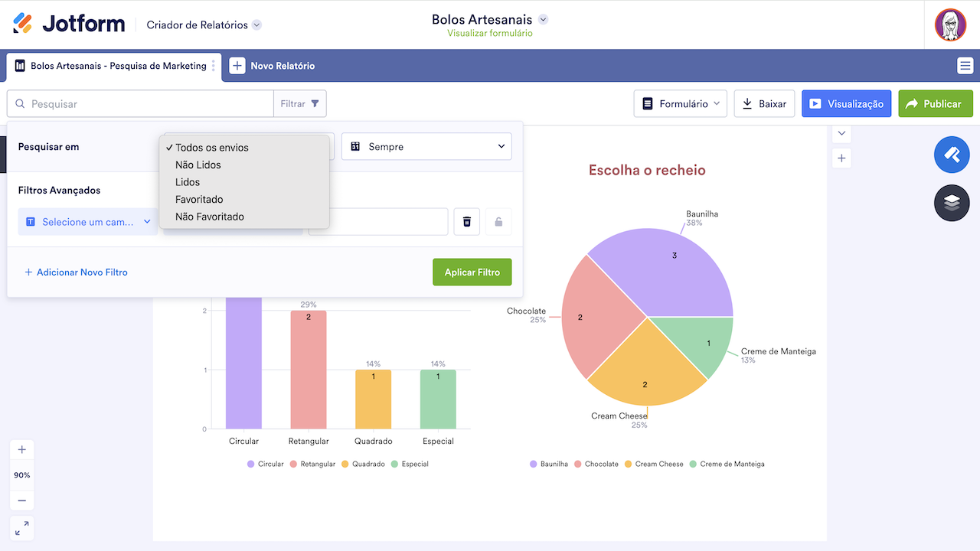This screenshot has width=980, height=551.
Task: Zoom in using the plus magnifier control
Action: click(21, 450)
